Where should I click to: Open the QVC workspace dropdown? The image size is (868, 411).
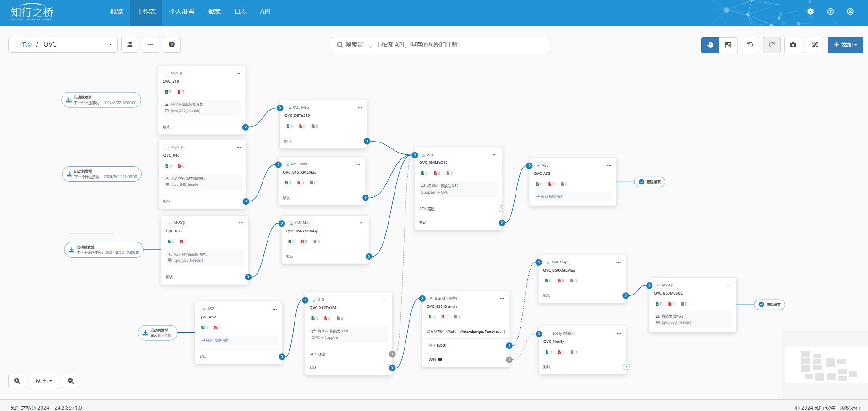coord(110,45)
